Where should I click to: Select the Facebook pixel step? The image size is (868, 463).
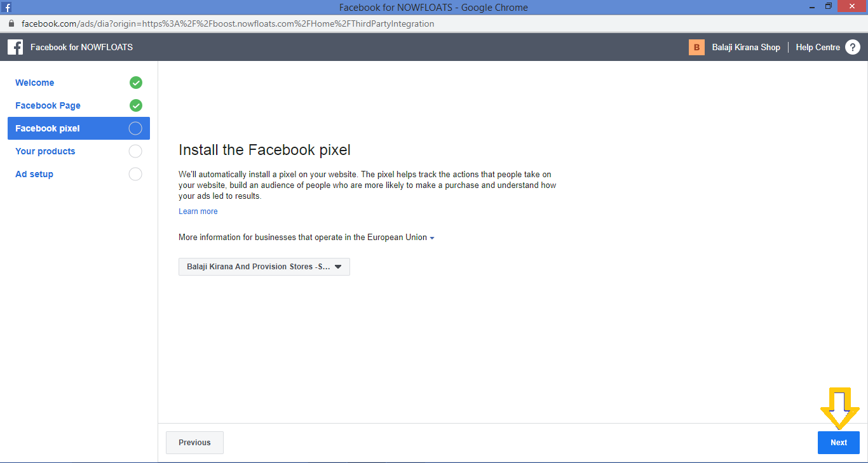pyautogui.click(x=79, y=128)
